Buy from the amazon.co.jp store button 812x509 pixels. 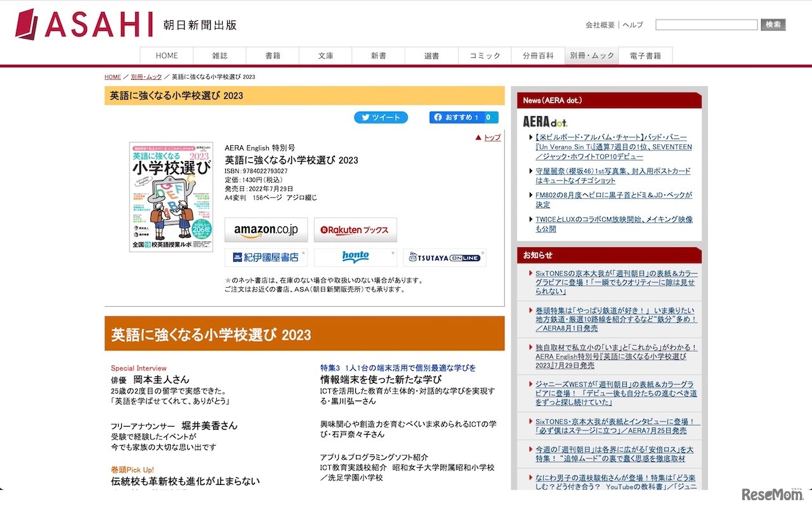click(266, 229)
